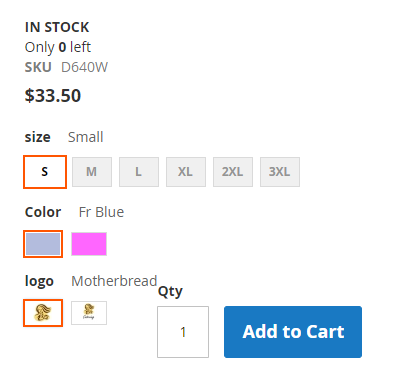Select the XL size button

coord(186,172)
